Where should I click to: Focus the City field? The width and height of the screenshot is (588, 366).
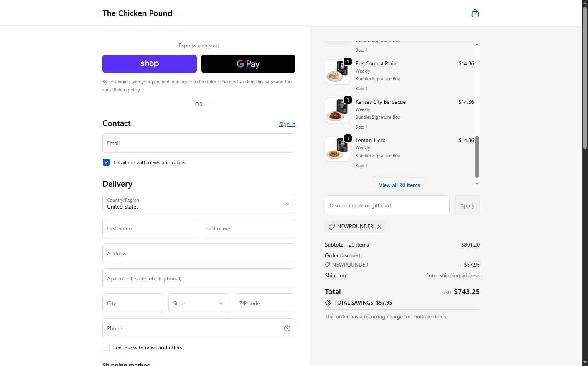(133, 303)
